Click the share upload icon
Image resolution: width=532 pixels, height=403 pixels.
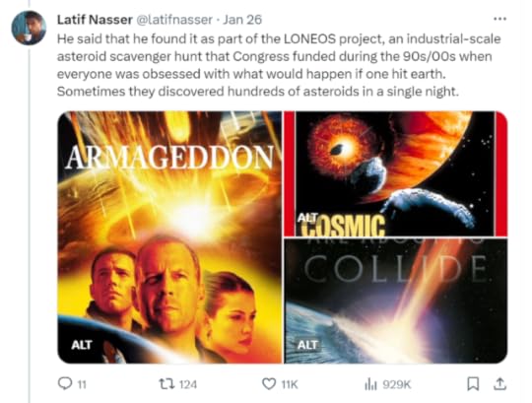click(499, 383)
